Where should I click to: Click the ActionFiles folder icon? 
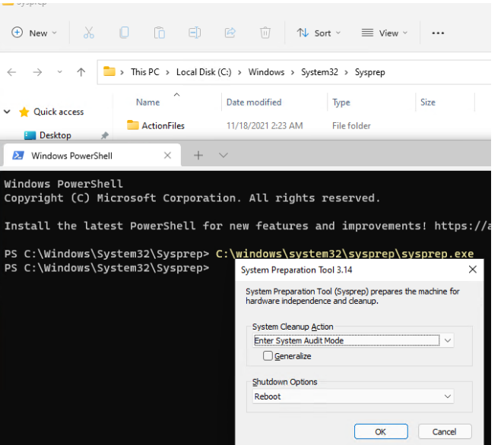[133, 125]
